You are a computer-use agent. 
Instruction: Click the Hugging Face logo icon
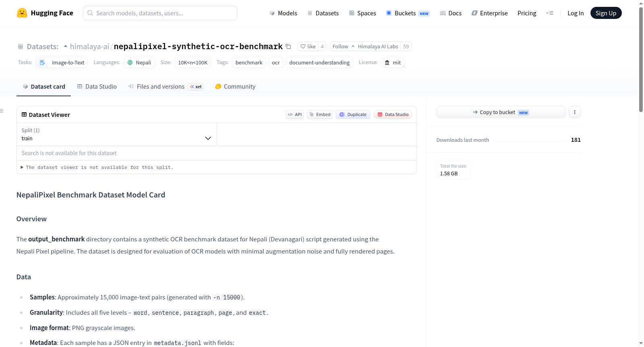pyautogui.click(x=22, y=13)
